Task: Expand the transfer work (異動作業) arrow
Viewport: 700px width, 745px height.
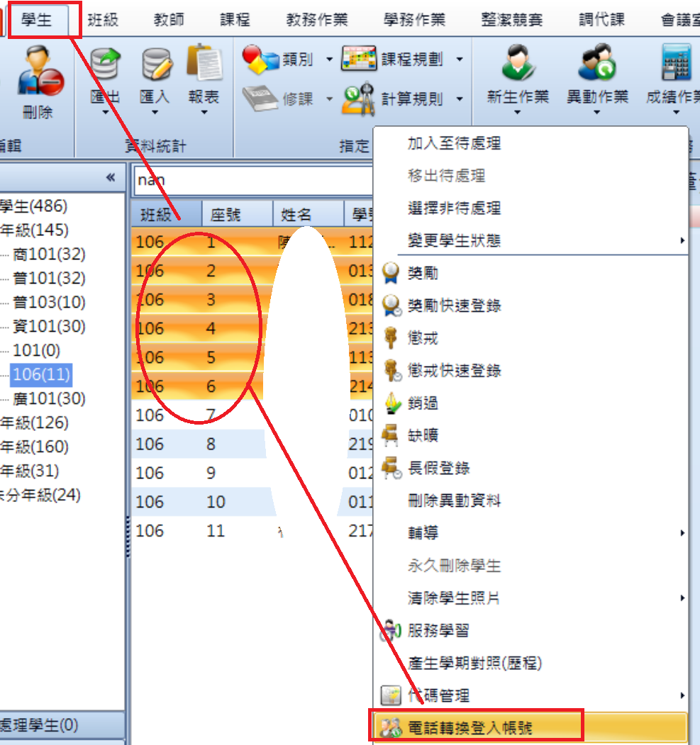Action: point(597,113)
